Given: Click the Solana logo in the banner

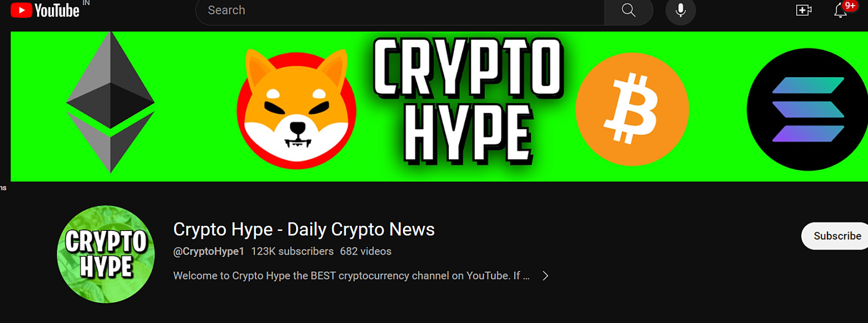Looking at the screenshot, I should [807, 109].
